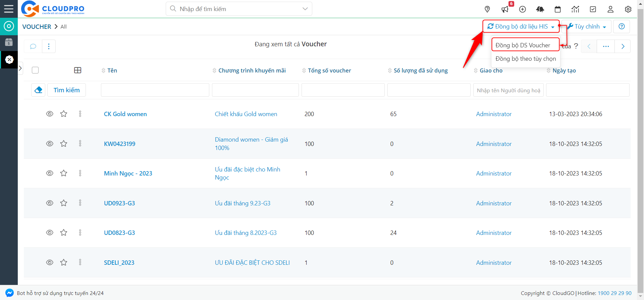The image size is (644, 300).
Task: Open announcements megaphone with 6 badge
Action: pos(505,9)
